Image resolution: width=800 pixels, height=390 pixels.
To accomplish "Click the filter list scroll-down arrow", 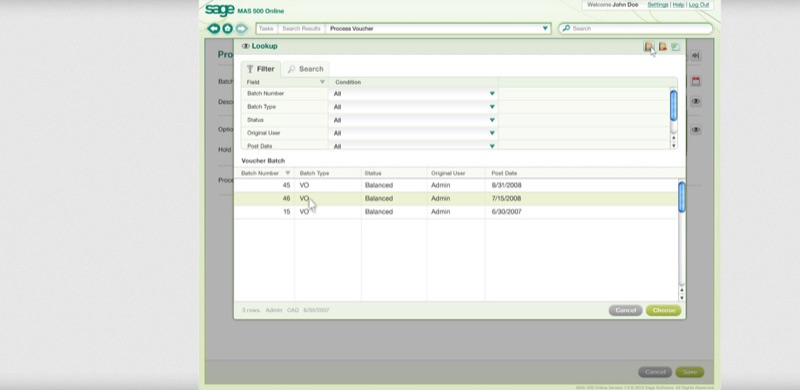I will (673, 145).
